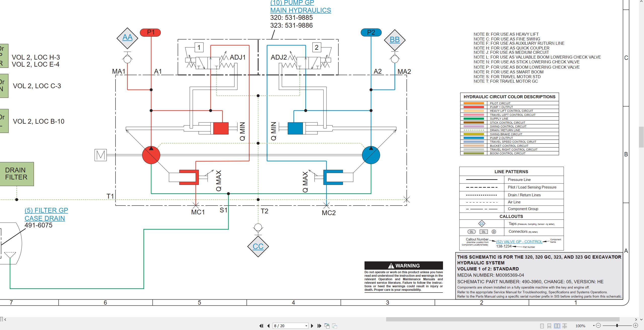Click the AA pressure tap callout
The width and height of the screenshot is (644, 330).
click(128, 38)
